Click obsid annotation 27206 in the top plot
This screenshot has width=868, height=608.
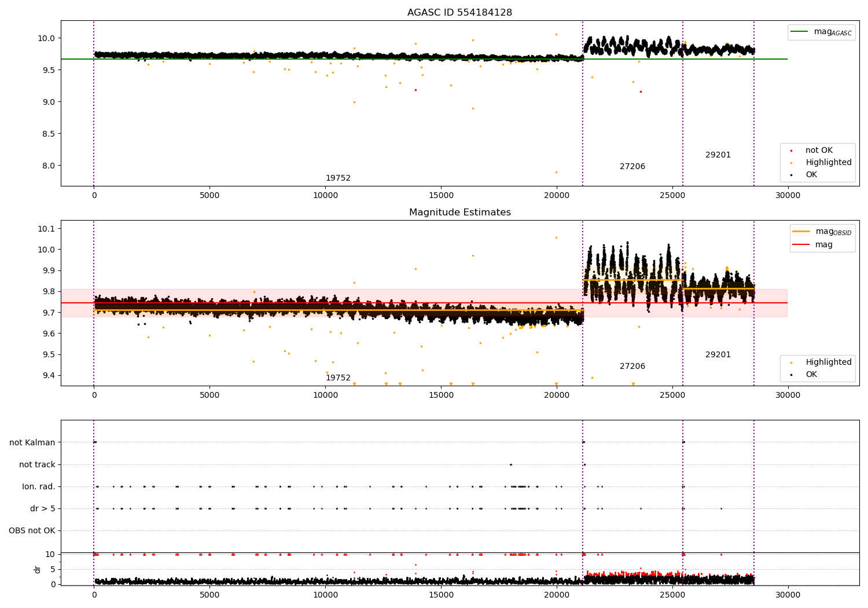[632, 166]
